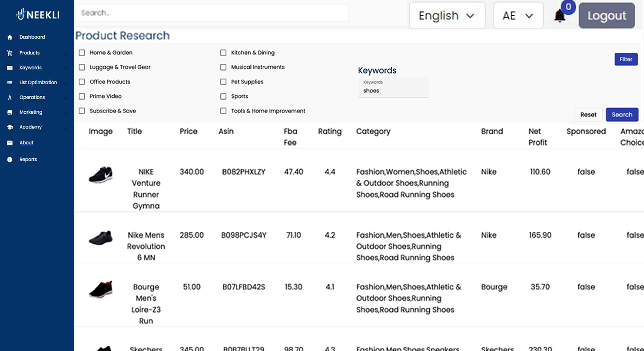Check Tools & Home Improvement box

tap(223, 111)
